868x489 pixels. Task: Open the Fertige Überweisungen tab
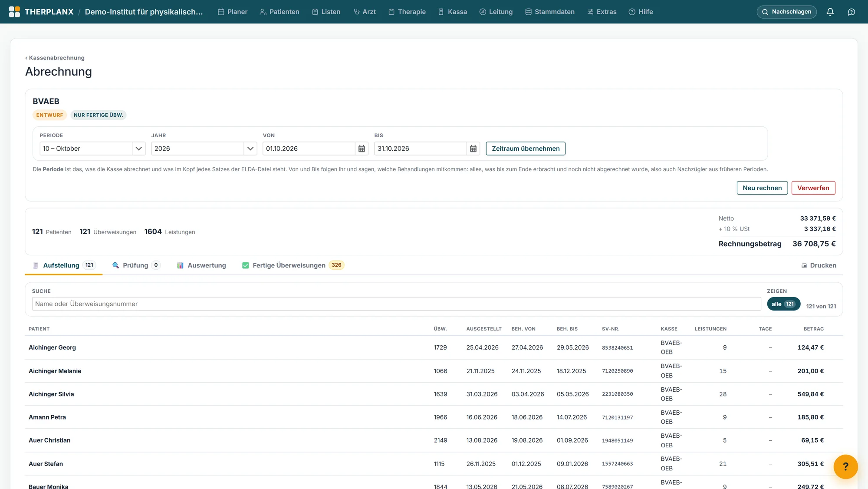pos(293,265)
